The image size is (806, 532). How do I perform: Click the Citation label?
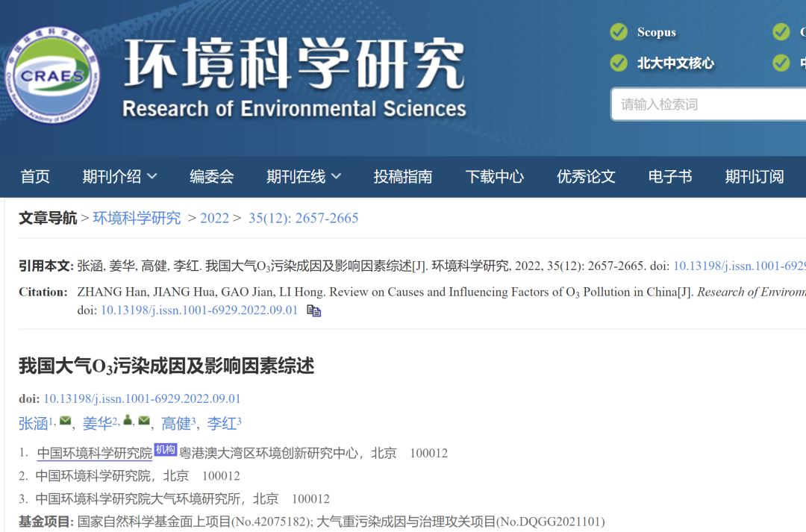(x=43, y=292)
